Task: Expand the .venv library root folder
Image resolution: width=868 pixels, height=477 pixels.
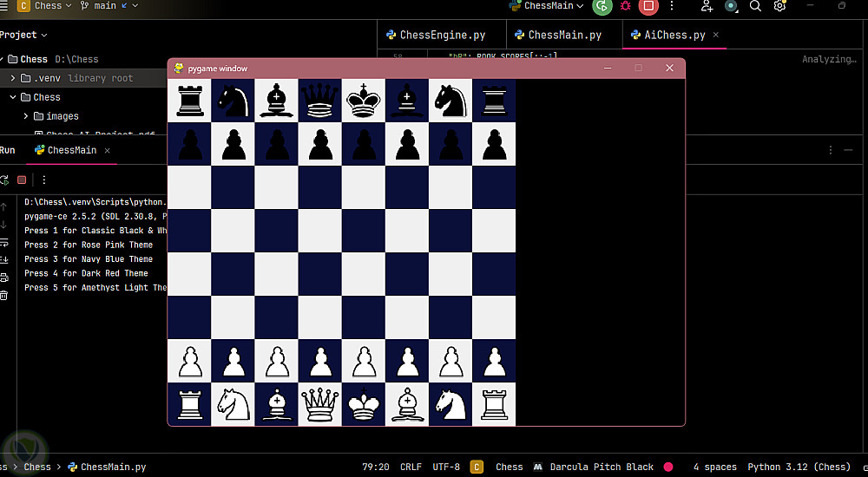Action: [x=13, y=78]
